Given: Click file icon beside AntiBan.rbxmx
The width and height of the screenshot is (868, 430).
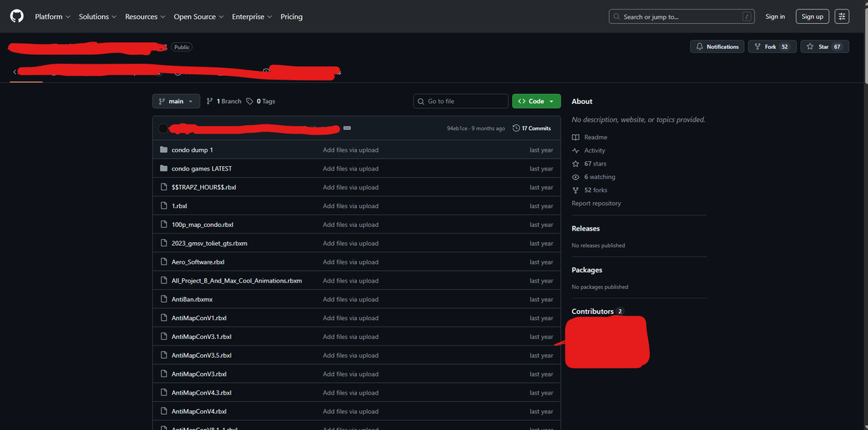Looking at the screenshot, I should (x=164, y=299).
